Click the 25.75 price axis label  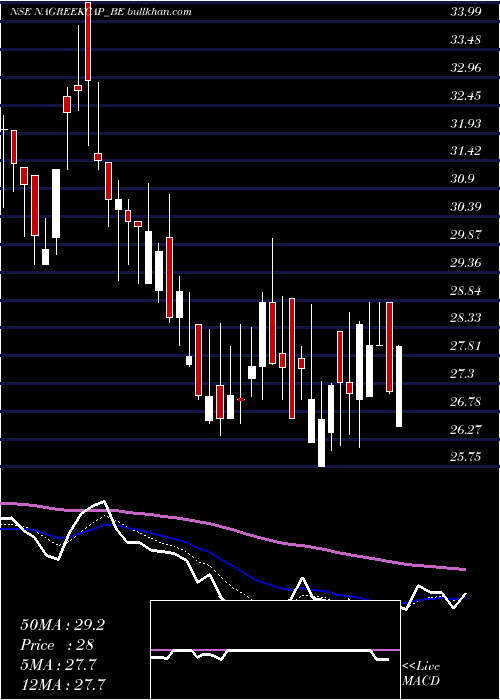466,457
